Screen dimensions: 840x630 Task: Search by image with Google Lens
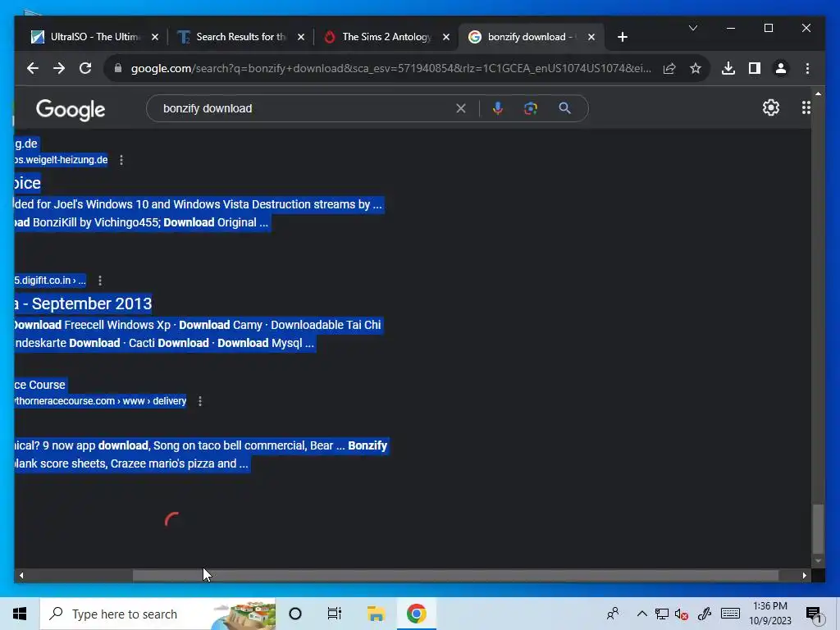pos(531,108)
